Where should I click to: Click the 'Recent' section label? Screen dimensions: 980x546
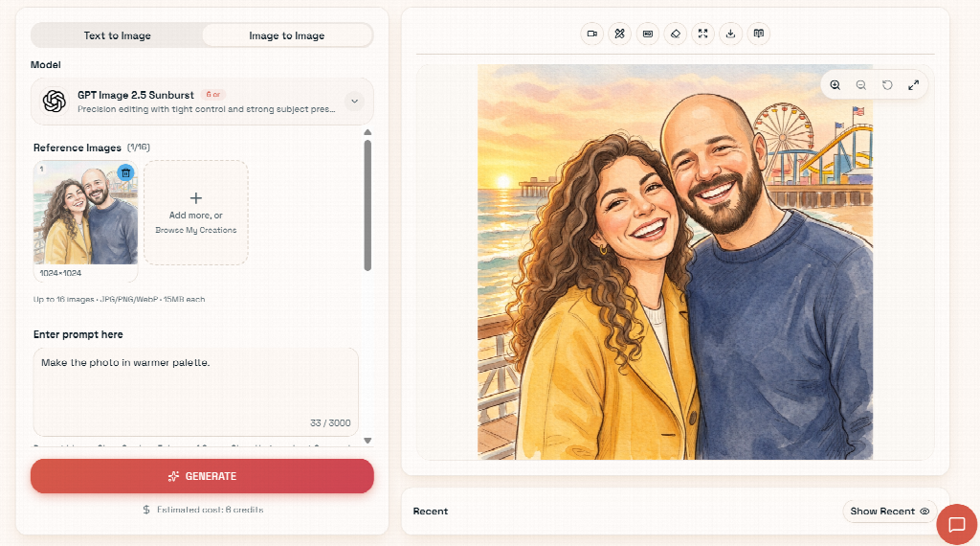pyautogui.click(x=431, y=511)
